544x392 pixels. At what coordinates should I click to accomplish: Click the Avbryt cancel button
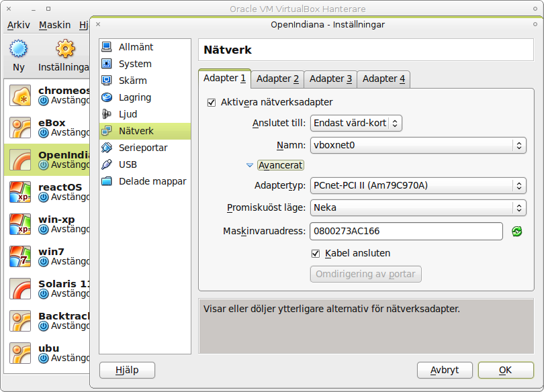(x=445, y=370)
